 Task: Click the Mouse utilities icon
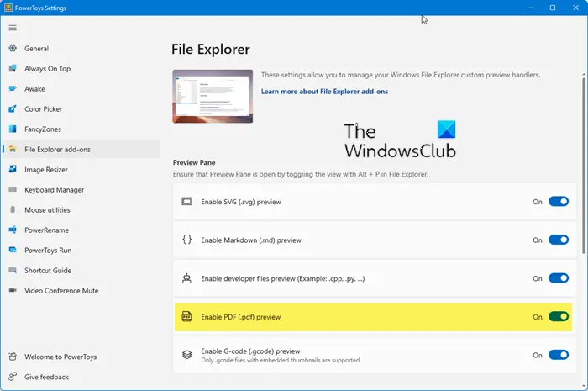click(13, 209)
